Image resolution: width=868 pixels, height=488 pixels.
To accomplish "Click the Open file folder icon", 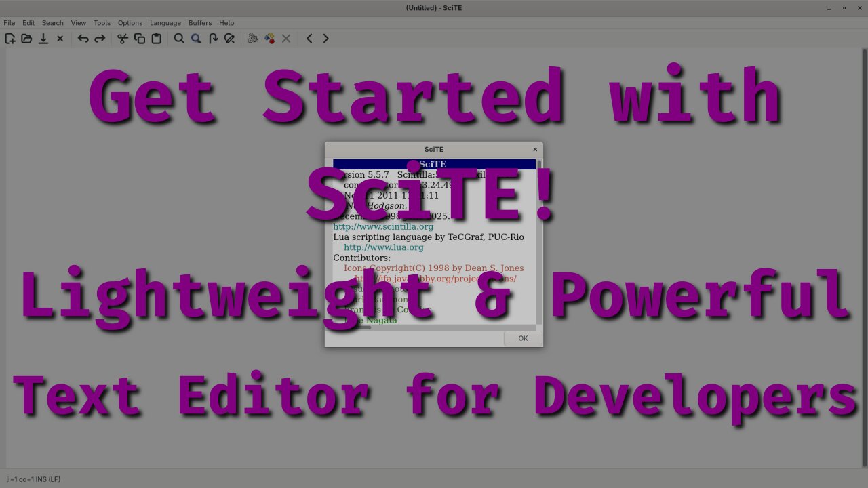I will point(26,39).
